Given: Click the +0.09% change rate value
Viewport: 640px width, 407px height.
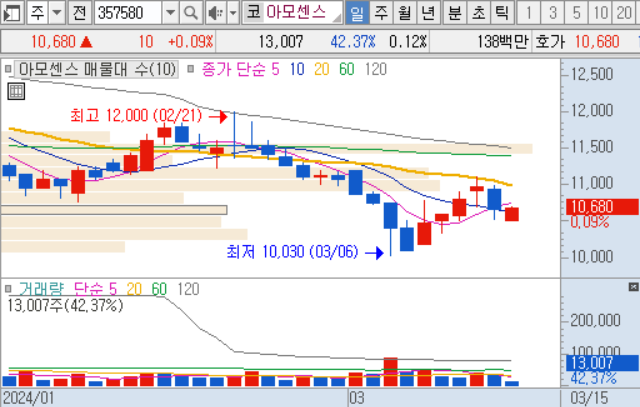Looking at the screenshot, I should pos(191,42).
